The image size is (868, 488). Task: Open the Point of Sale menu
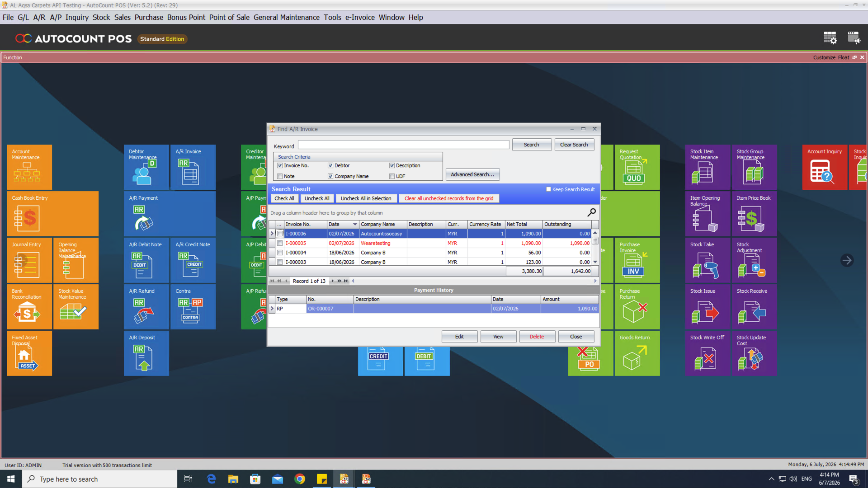229,17
